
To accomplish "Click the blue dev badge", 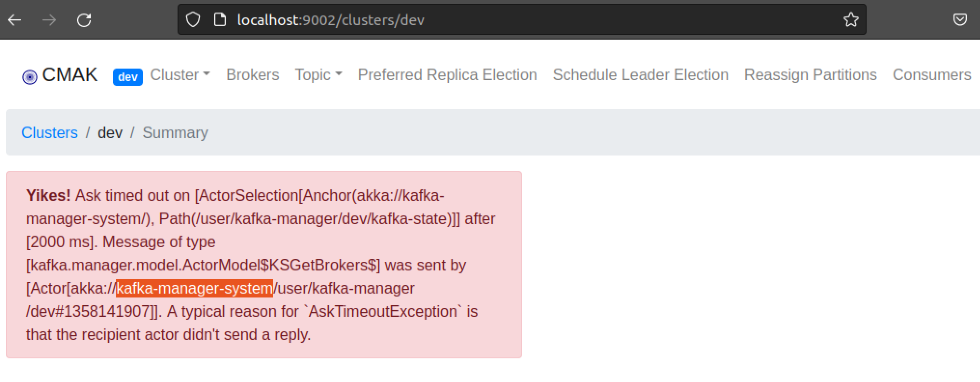I will click(x=127, y=77).
